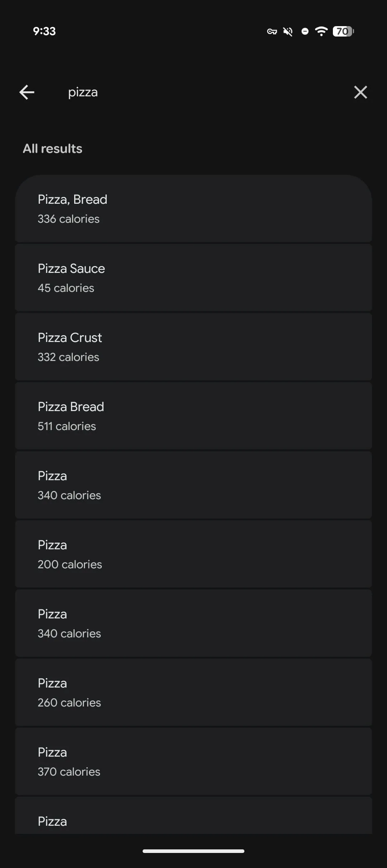This screenshot has height=868, width=387.
Task: Go back using the arrow icon
Action: pyautogui.click(x=27, y=92)
